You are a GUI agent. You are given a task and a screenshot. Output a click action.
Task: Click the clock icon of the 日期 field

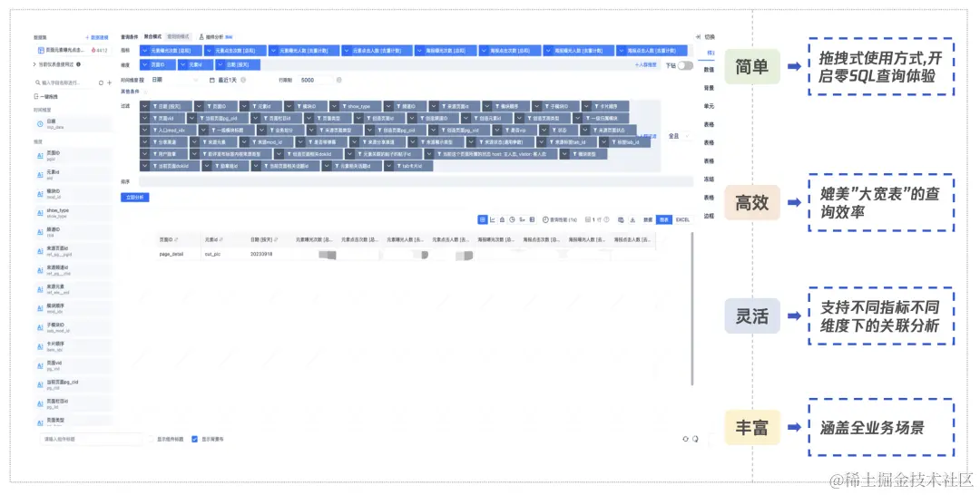coord(40,123)
